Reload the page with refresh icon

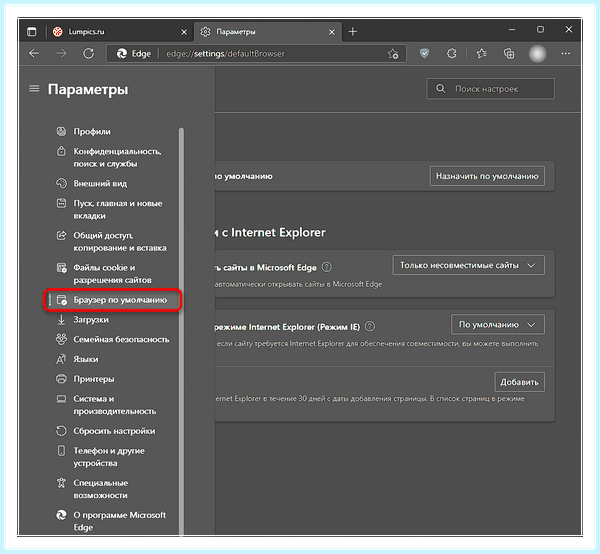(x=88, y=54)
